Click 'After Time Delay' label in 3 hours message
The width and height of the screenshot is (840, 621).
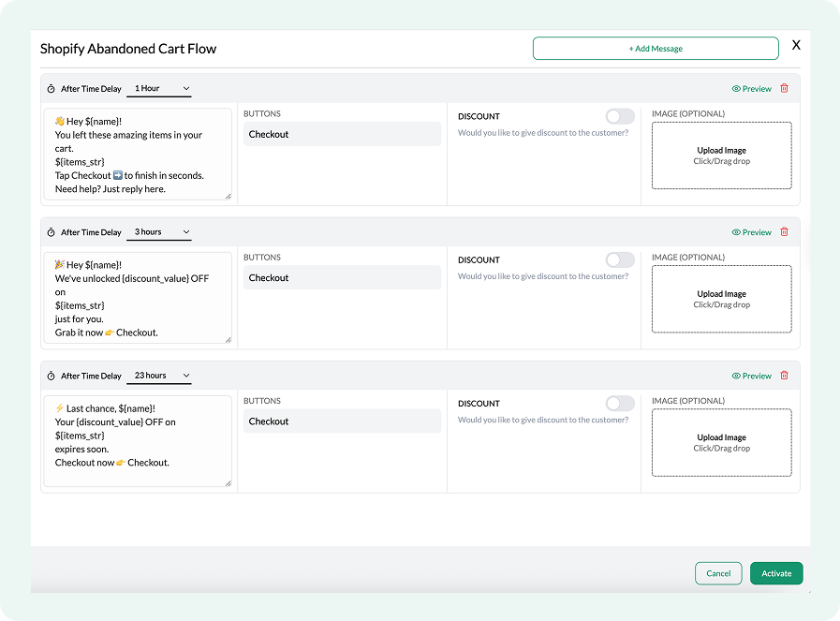91,232
